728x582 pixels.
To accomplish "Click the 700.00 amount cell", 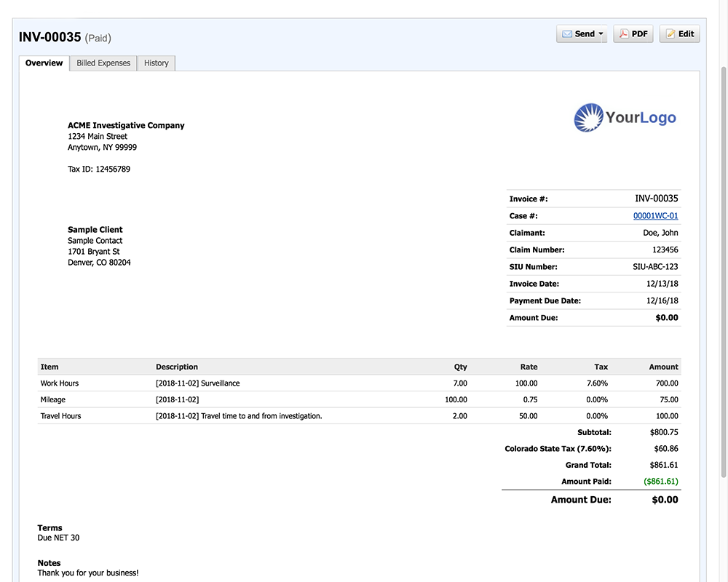I will coord(667,383).
